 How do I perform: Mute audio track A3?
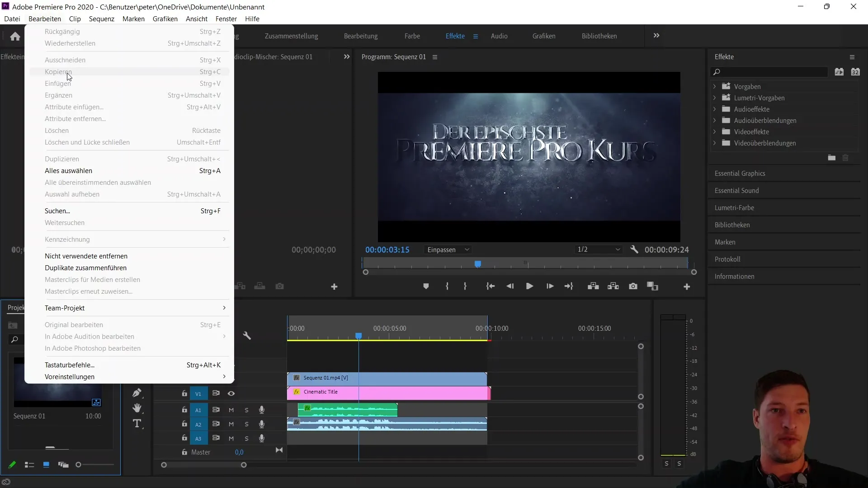(x=231, y=438)
